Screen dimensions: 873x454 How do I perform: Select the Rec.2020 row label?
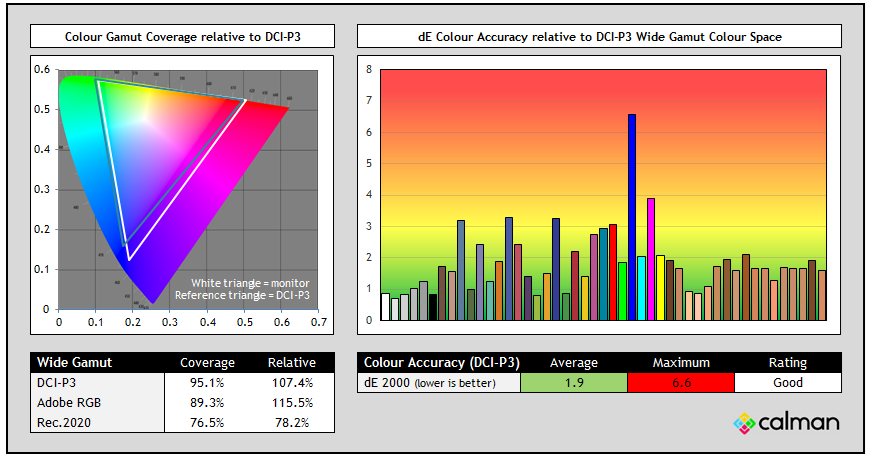[59, 422]
